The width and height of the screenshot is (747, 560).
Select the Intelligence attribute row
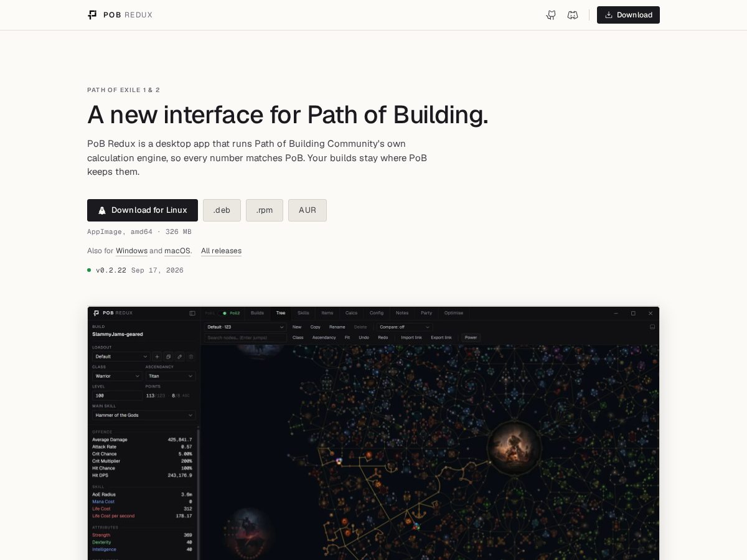142,549
